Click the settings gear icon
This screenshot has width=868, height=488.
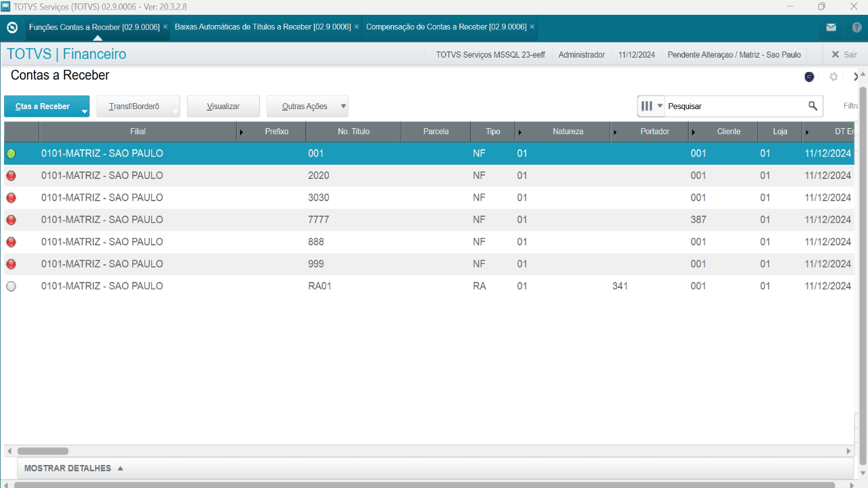point(833,77)
